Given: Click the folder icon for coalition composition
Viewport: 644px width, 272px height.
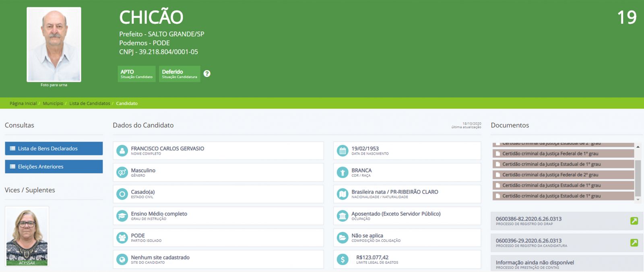Looking at the screenshot, I should 343,238.
